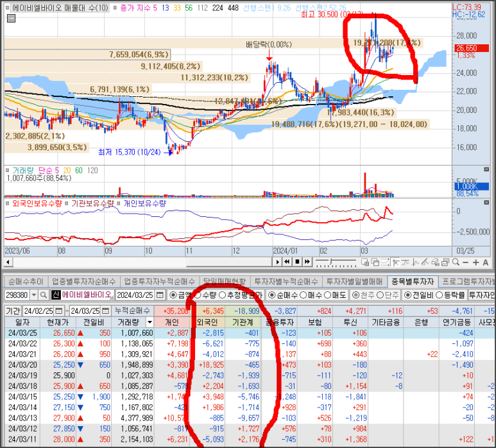Click the candlestick chart type icon
Screen dimensions: 496x448
click(x=415, y=263)
